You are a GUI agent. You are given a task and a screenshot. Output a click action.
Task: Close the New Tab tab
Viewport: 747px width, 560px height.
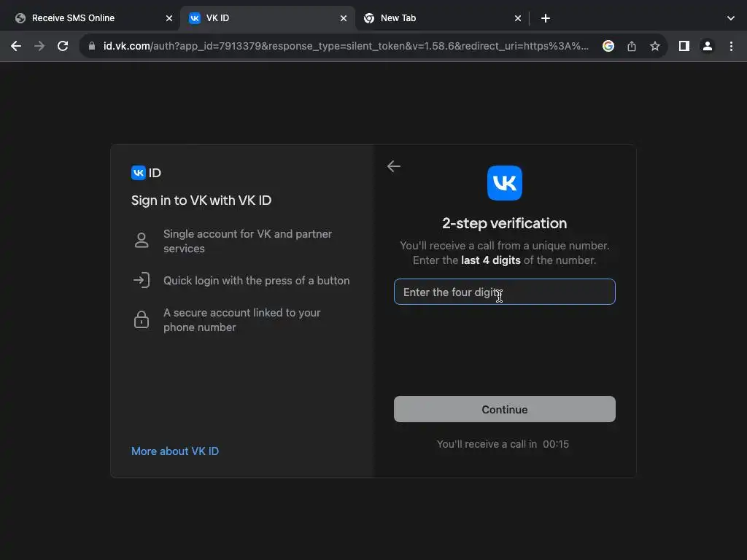pos(518,18)
